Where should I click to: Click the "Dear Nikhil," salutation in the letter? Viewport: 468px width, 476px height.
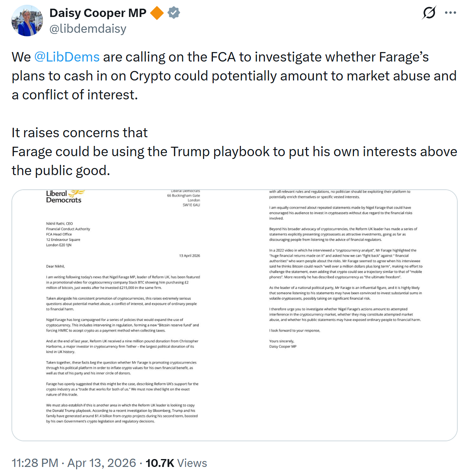pos(55,266)
